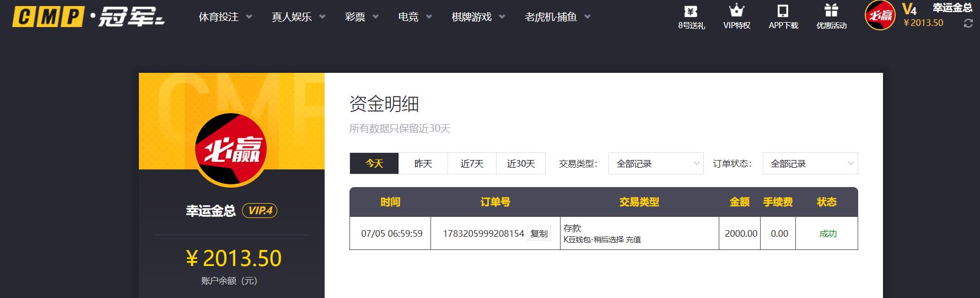Screen dimensions: 980x298
Task: Expand the 电竞 menu
Action: click(416, 17)
